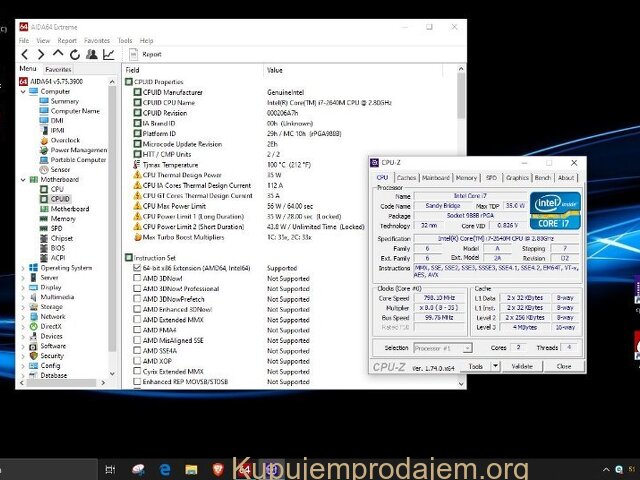Select Chipset under Motherboard
The height and width of the screenshot is (480, 640).
pos(61,238)
